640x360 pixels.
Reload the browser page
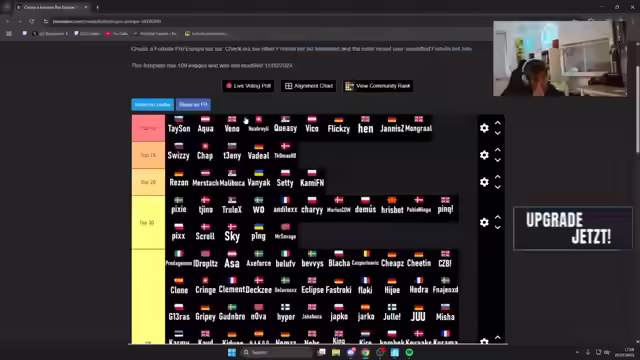point(32,21)
